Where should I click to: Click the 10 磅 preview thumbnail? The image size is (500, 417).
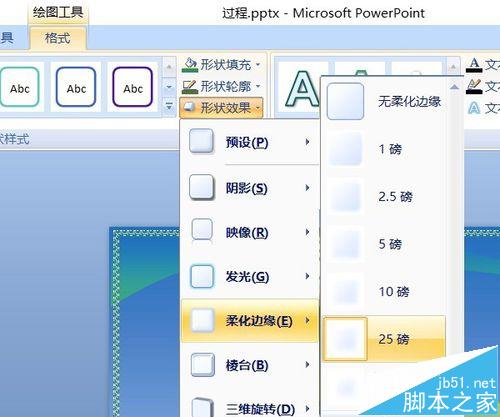click(345, 292)
